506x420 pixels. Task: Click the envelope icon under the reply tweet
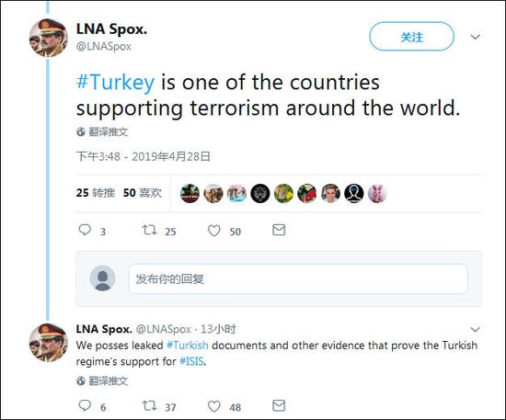point(279,405)
